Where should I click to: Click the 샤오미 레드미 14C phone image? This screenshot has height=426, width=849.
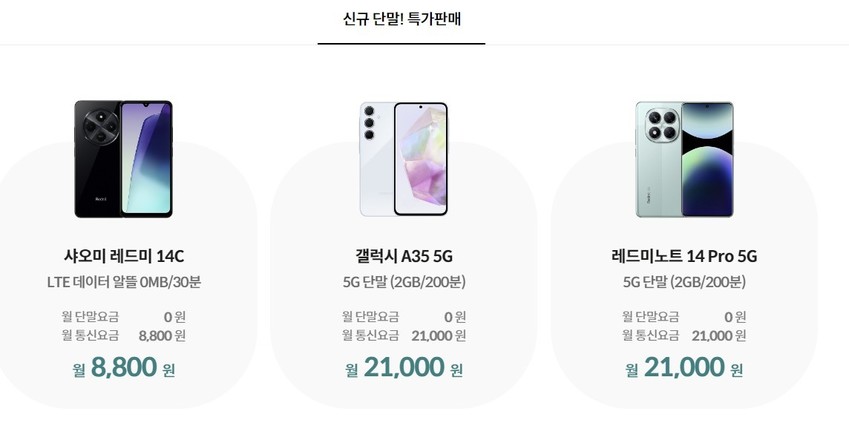tap(123, 159)
